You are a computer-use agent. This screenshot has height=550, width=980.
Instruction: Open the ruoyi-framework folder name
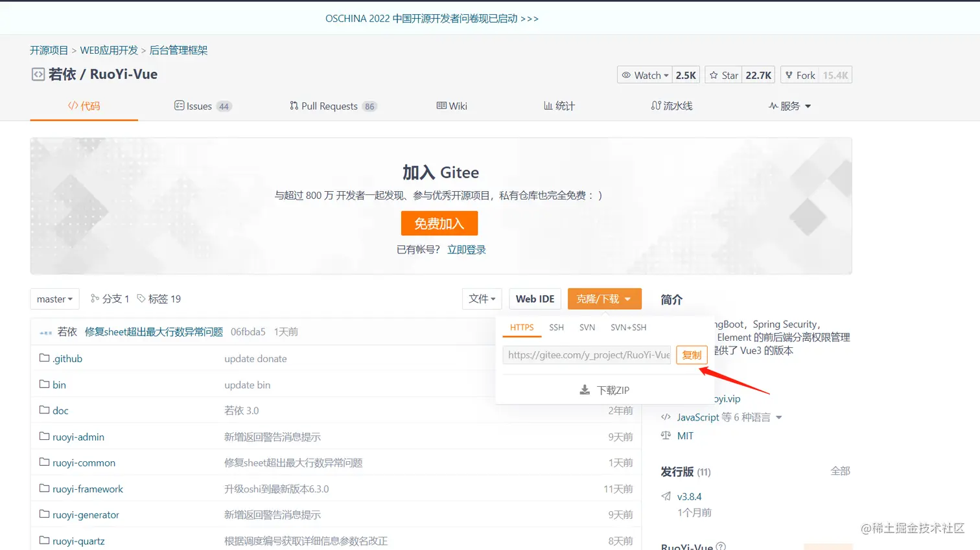(87, 489)
